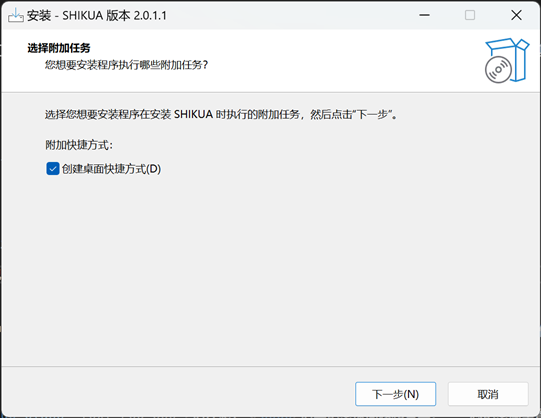The height and width of the screenshot is (418, 541).
Task: Click the installer download icon in title bar
Action: pos(16,15)
